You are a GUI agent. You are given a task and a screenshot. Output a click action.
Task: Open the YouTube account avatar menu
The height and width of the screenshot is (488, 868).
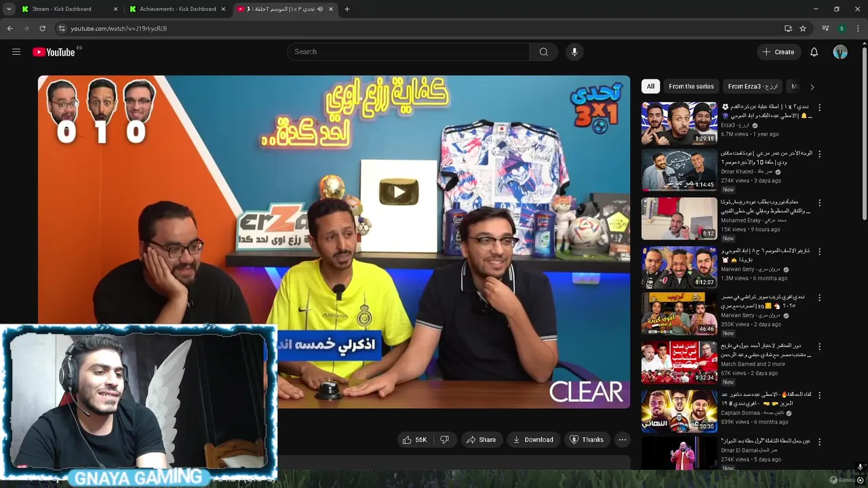pyautogui.click(x=840, y=52)
